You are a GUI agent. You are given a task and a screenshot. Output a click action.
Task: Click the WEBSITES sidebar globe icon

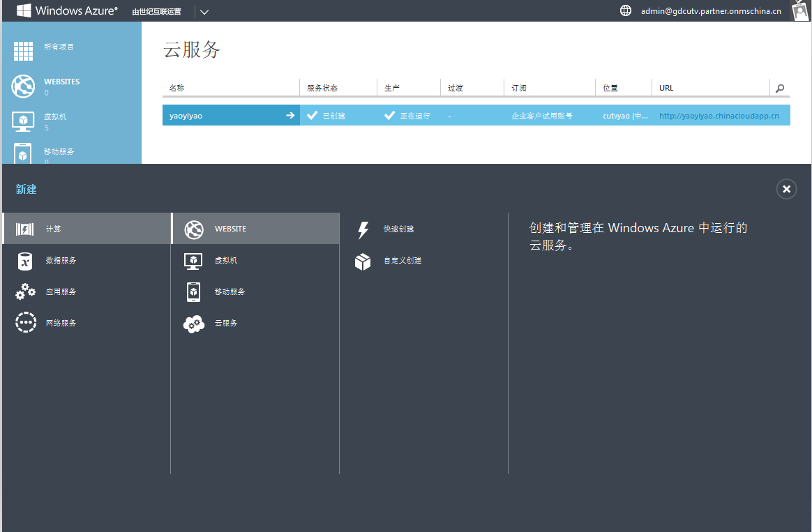coord(23,86)
